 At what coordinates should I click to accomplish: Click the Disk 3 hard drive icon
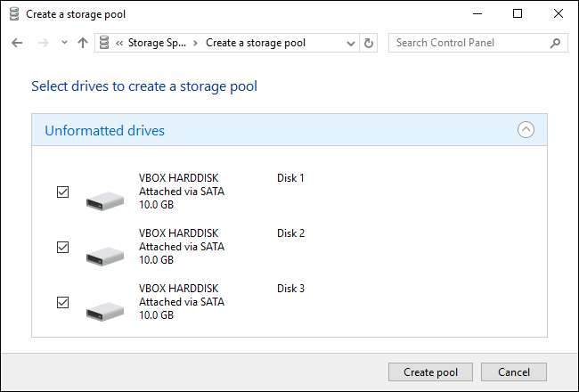[105, 311]
